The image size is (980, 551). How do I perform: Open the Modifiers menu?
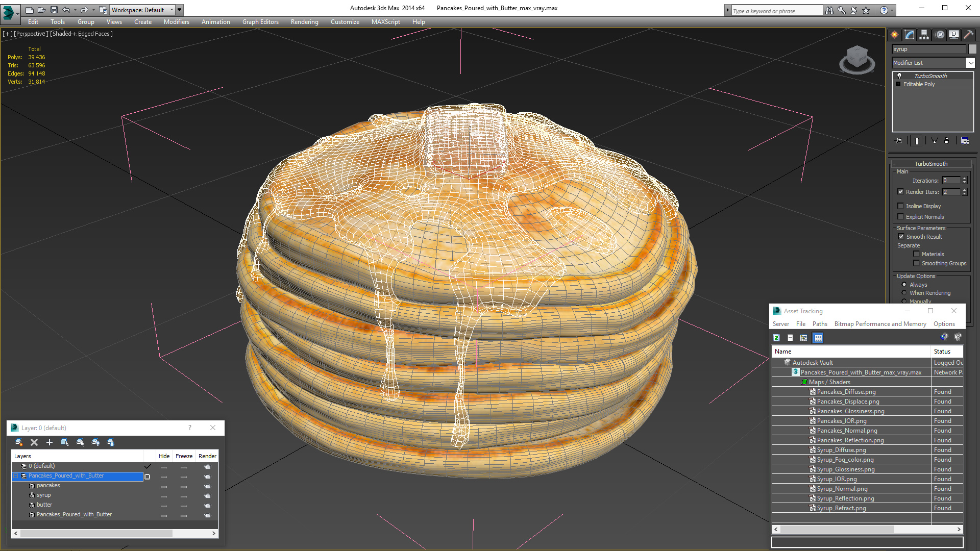pos(176,22)
